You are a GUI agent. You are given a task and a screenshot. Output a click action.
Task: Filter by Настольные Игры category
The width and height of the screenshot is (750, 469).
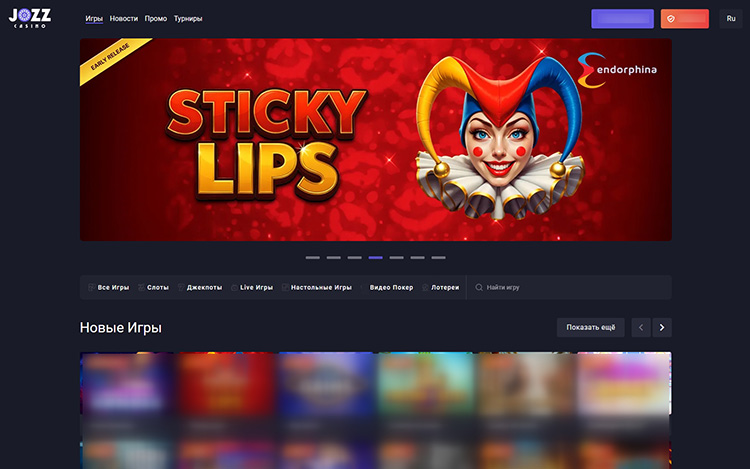click(320, 288)
